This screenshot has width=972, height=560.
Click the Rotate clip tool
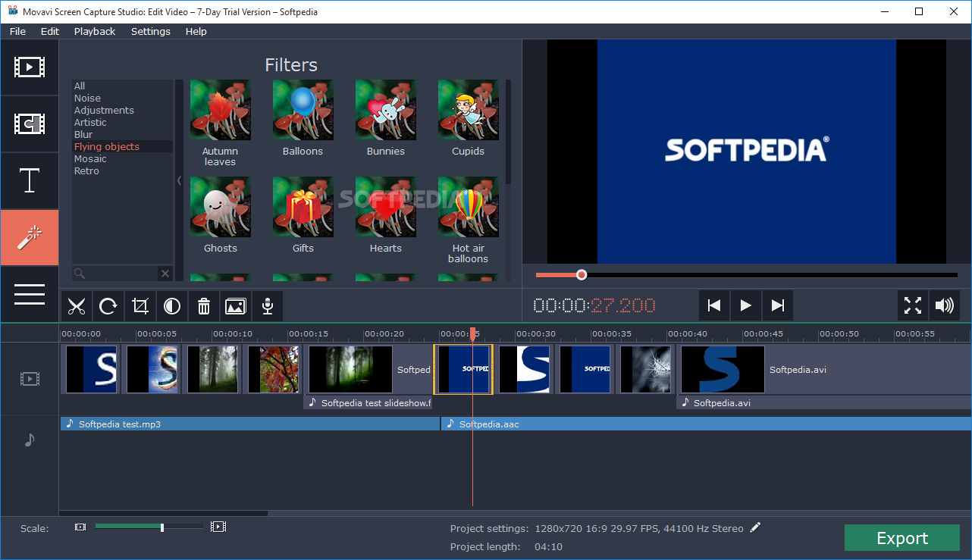(x=108, y=306)
